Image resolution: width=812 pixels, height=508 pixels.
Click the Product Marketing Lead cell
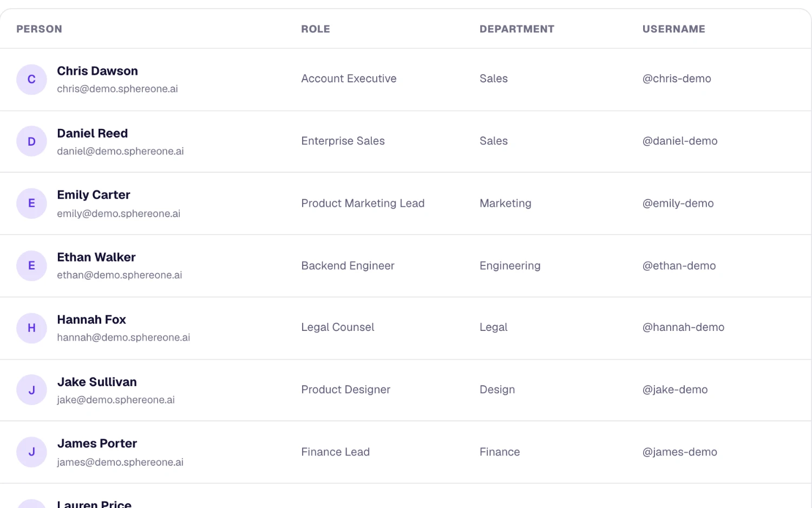pos(363,203)
